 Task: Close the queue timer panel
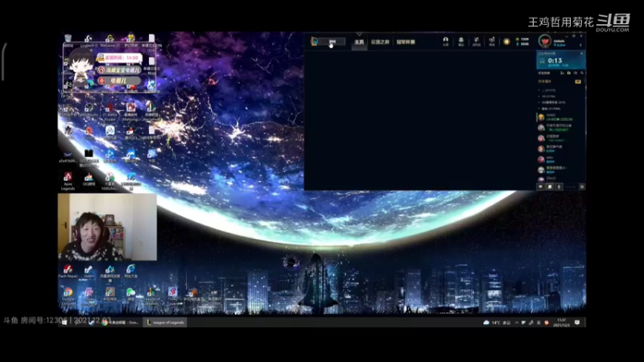pyautogui.click(x=581, y=53)
